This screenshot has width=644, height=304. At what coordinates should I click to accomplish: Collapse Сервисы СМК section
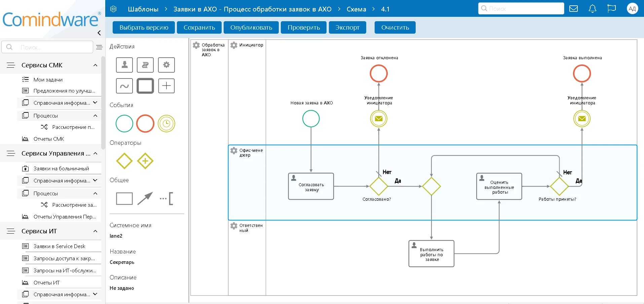click(x=96, y=65)
